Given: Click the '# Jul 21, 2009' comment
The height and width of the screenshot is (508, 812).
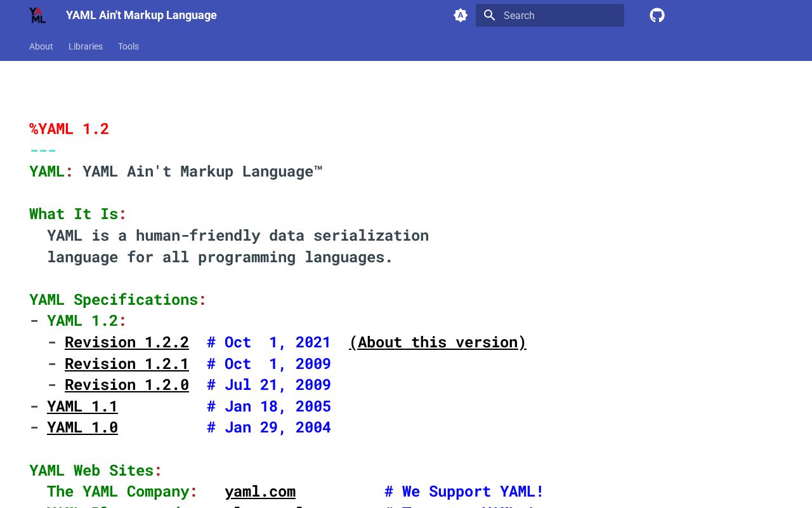Looking at the screenshot, I should tap(269, 385).
